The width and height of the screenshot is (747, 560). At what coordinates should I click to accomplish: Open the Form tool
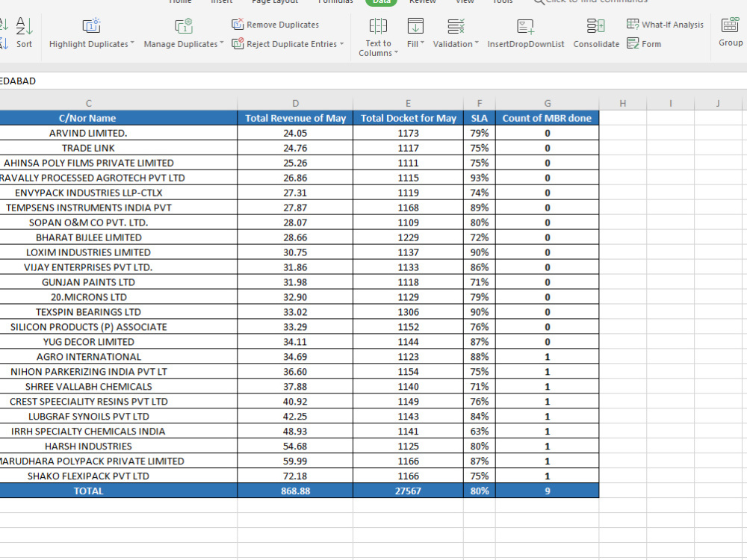point(644,44)
